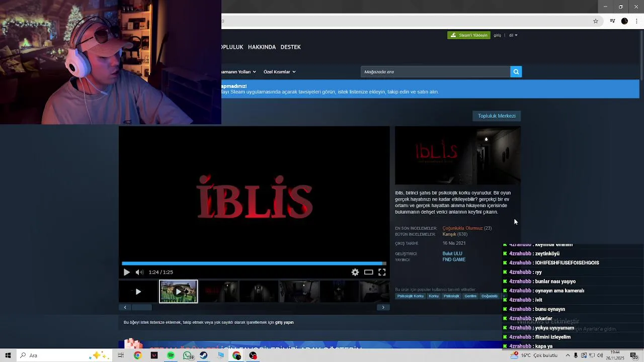Open the Windows Start menu
This screenshot has height=362, width=644.
8,355
